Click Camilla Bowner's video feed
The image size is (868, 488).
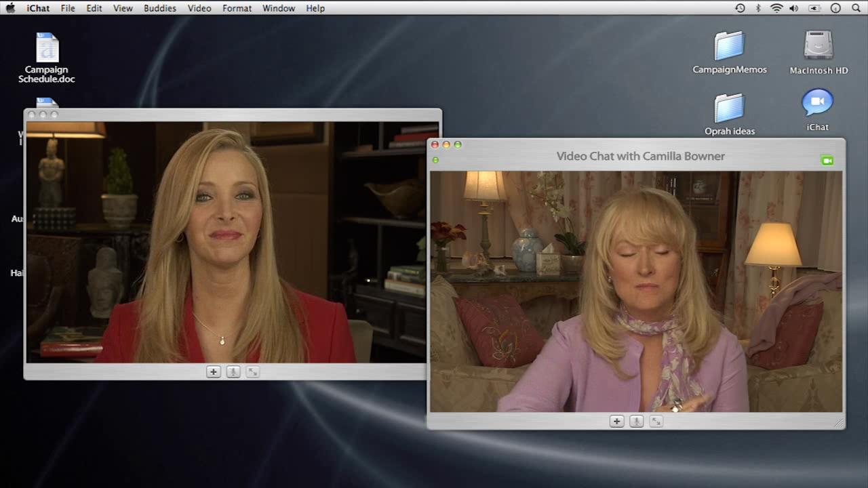tap(636, 291)
